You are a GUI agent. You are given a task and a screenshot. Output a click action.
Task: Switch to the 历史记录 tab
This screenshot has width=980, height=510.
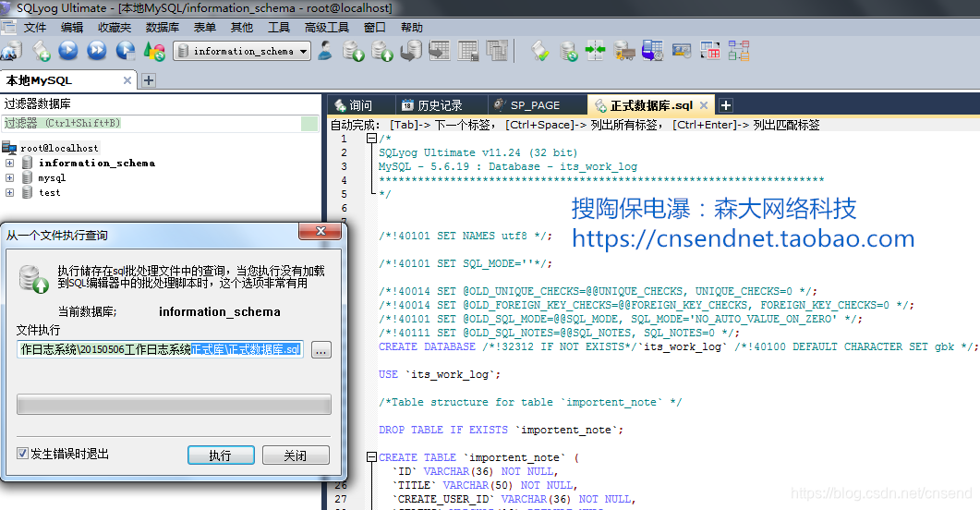coord(440,105)
